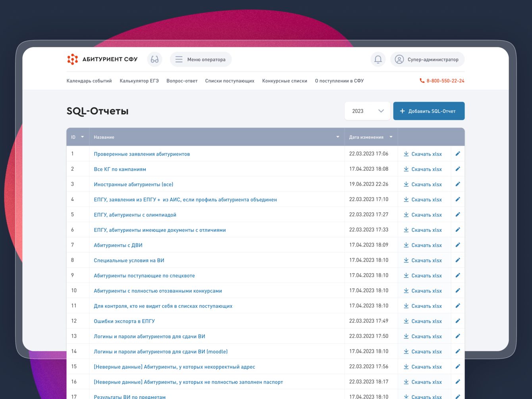Download xlsx for report ID 10
Image resolution: width=532 pixels, height=399 pixels.
pos(423,291)
